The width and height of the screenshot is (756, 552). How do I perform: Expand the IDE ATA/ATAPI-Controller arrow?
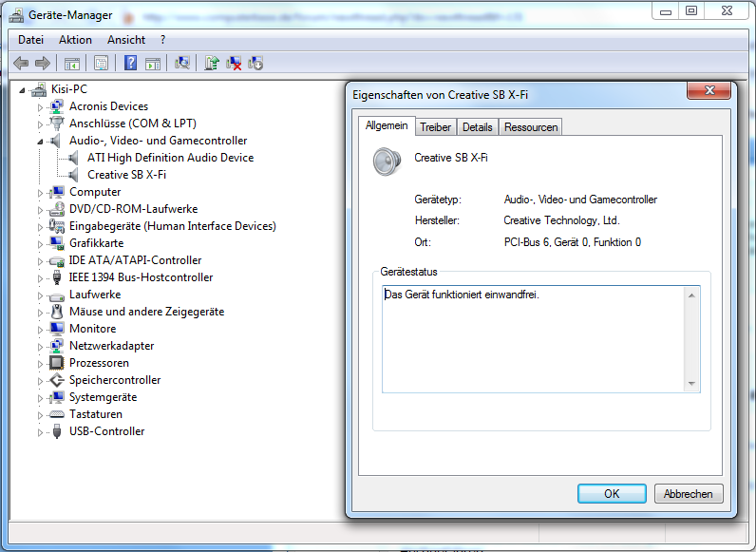coord(40,261)
